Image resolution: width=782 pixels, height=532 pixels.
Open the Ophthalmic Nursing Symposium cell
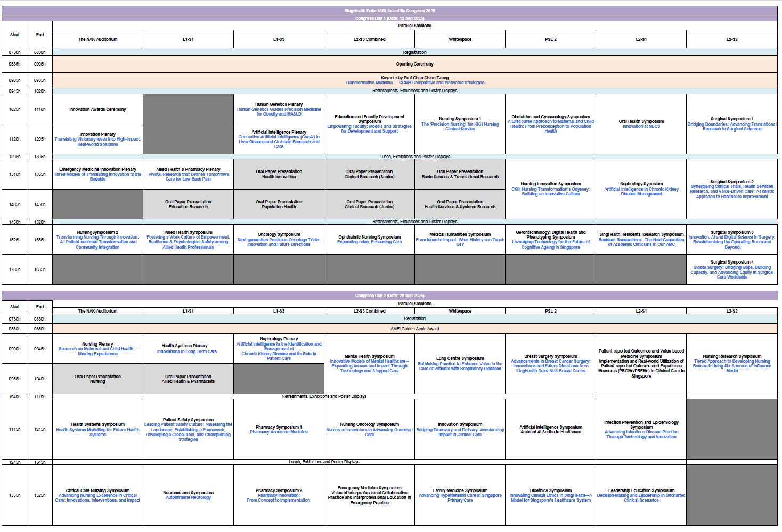coord(369,240)
